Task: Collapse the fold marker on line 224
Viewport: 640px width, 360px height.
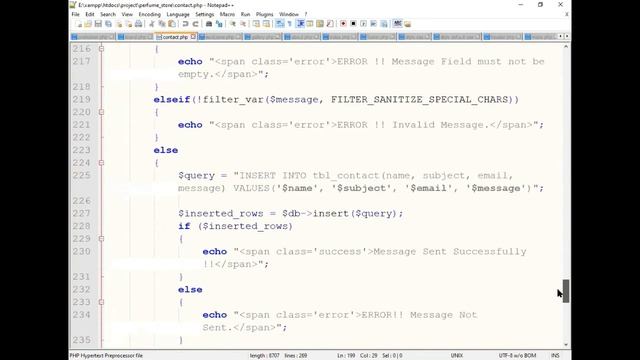Action: (x=101, y=162)
